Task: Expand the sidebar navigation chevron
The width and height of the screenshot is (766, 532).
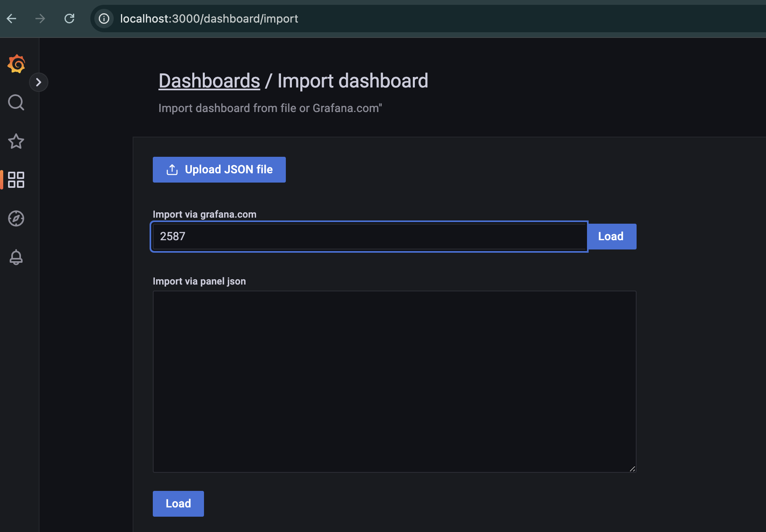Action: 39,82
